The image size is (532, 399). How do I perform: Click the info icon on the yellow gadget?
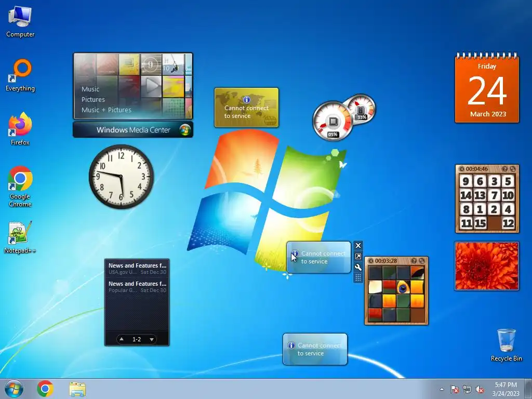(x=247, y=99)
